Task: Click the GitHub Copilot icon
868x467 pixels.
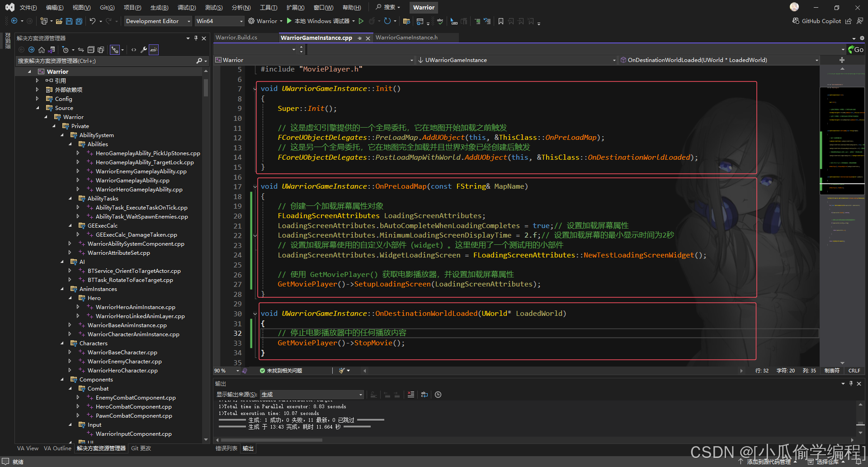Action: (x=796, y=21)
